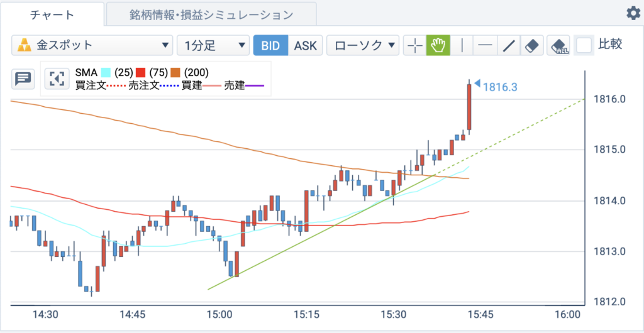Open the 金スポット instrument dropdown
The width and height of the screenshot is (644, 333).
[92, 45]
